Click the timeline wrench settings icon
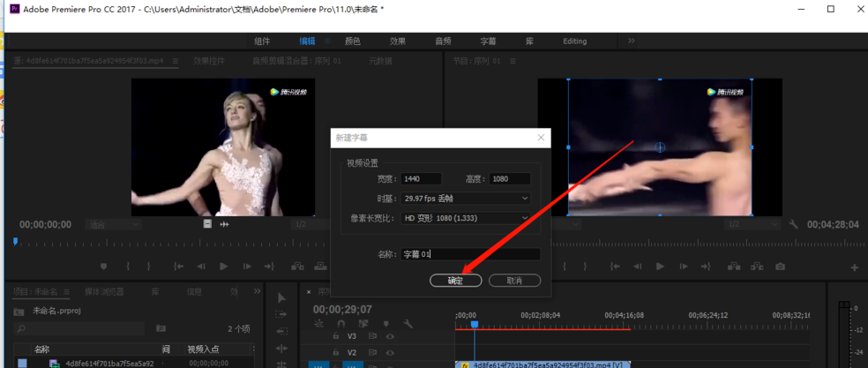Image resolution: width=868 pixels, height=368 pixels. point(408,323)
